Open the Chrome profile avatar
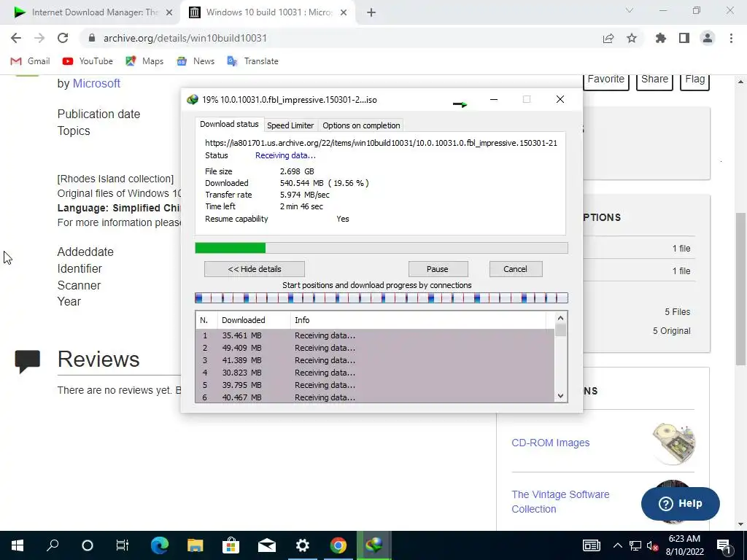The width and height of the screenshot is (747, 560). pyautogui.click(x=708, y=38)
